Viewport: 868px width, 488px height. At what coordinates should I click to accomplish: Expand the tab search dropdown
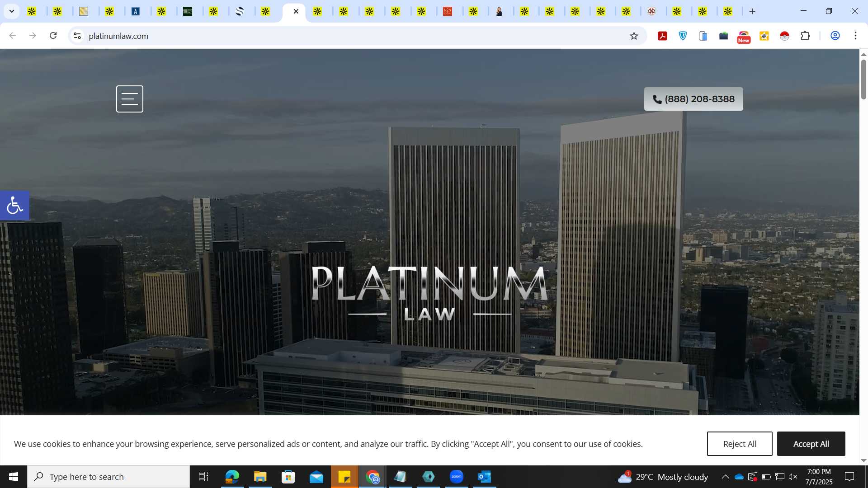pyautogui.click(x=12, y=11)
